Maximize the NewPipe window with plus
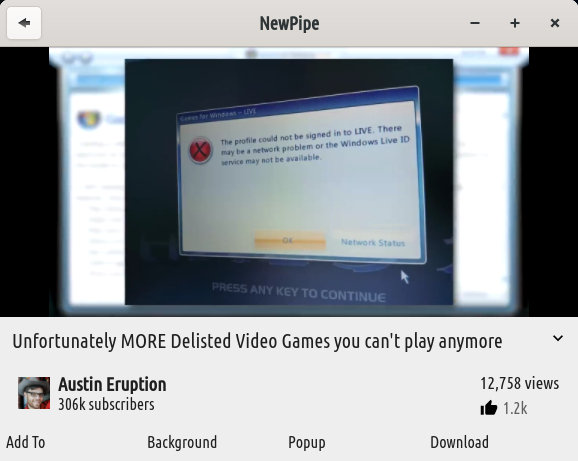 pyautogui.click(x=515, y=23)
